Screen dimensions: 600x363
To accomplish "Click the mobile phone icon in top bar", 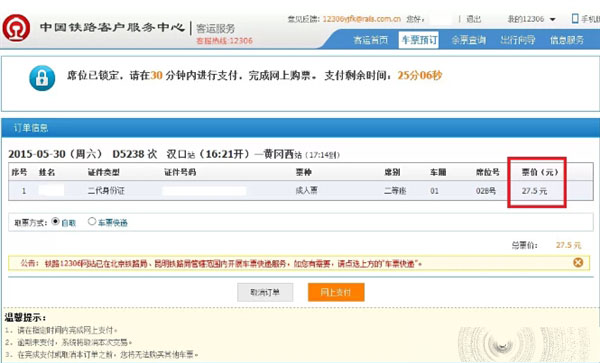I will [575, 18].
